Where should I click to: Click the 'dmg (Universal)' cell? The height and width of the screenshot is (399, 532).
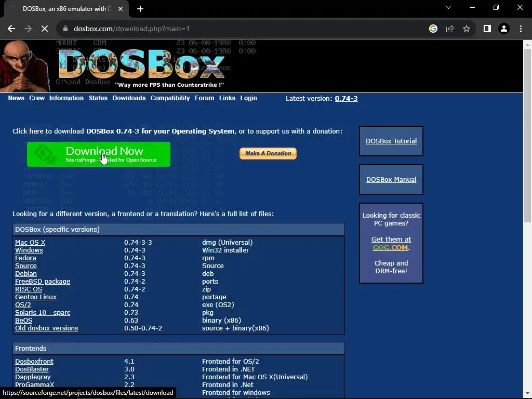[x=228, y=242]
